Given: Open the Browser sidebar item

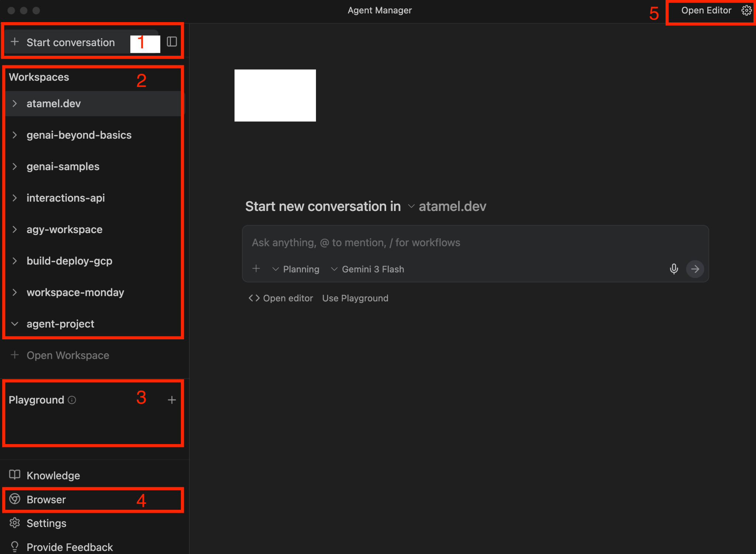Looking at the screenshot, I should tap(46, 499).
